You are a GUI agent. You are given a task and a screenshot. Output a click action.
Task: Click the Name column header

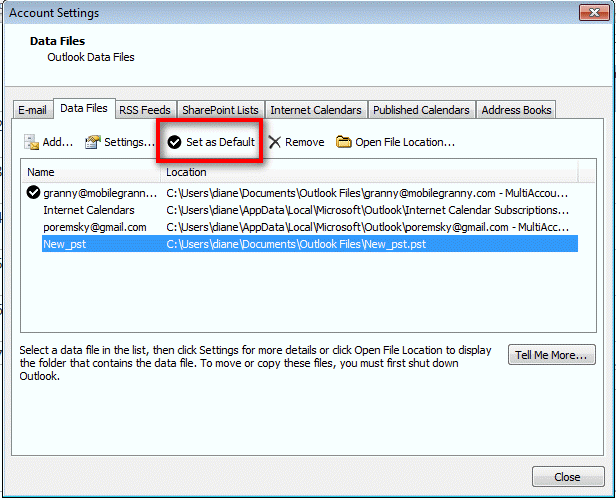(91, 172)
